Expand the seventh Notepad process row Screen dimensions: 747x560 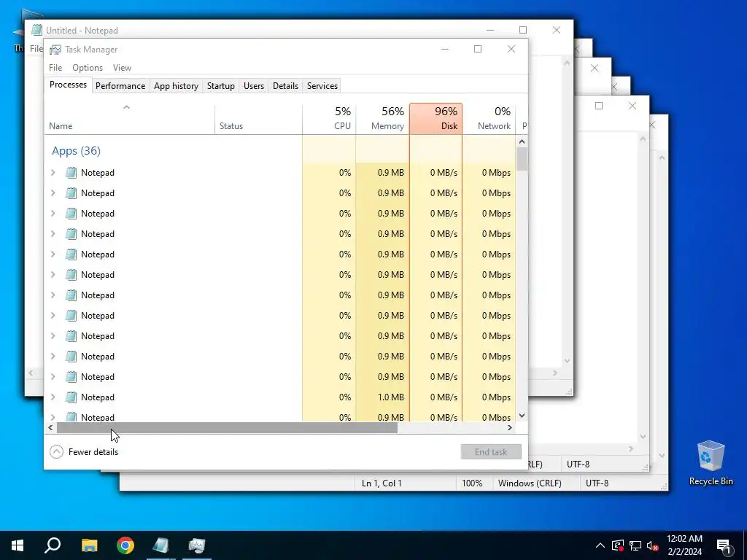pos(53,295)
